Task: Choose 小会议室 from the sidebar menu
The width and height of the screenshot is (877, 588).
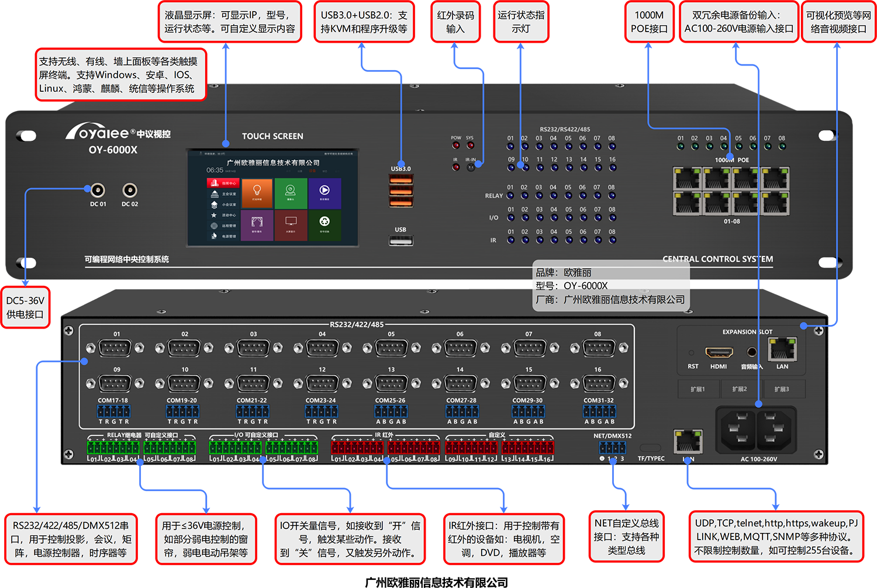Action: pyautogui.click(x=224, y=205)
